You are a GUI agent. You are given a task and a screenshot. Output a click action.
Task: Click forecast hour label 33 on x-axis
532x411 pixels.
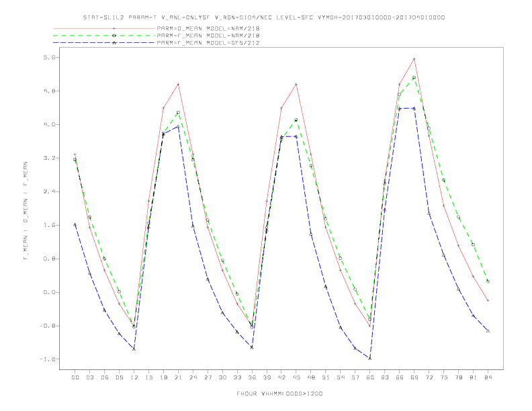(237, 378)
